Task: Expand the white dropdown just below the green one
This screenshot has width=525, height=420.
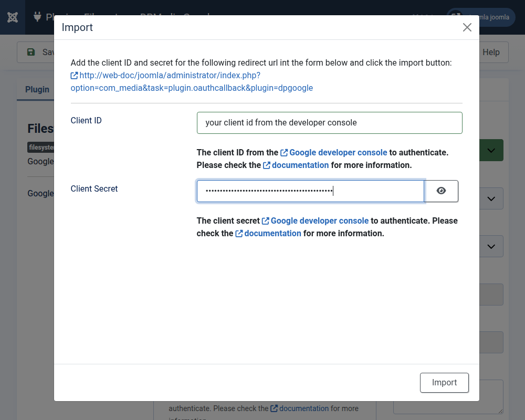Action: [x=491, y=198]
